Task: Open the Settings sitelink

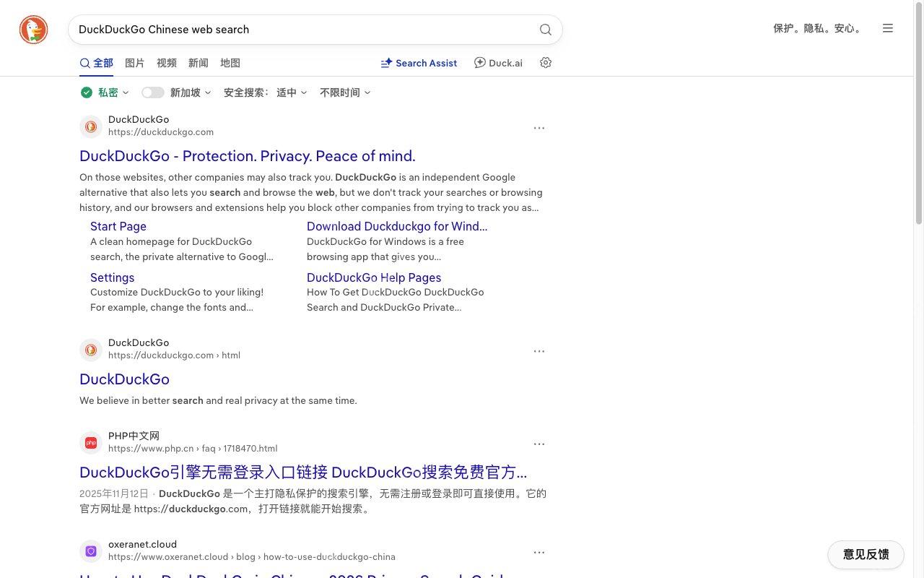Action: click(112, 277)
